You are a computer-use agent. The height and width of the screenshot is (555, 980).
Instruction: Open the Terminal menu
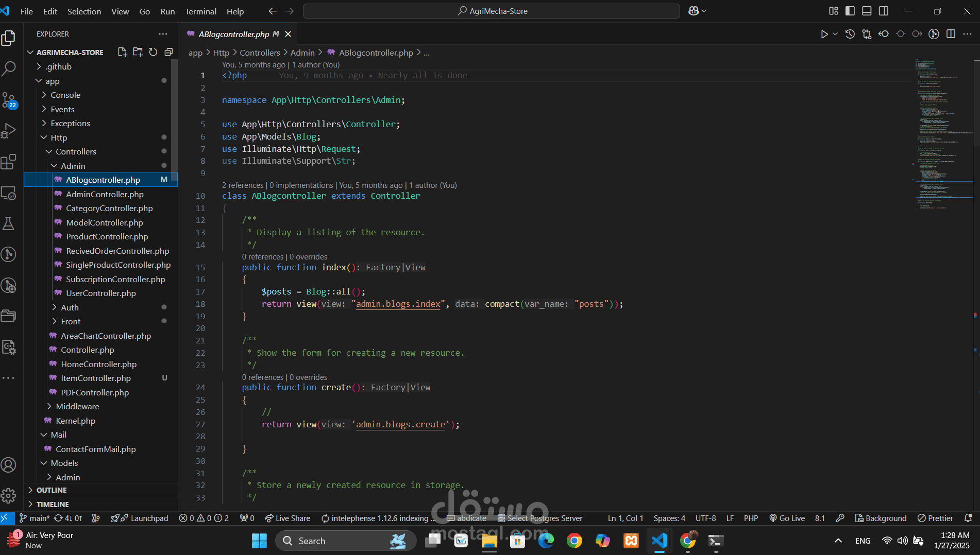point(200,11)
